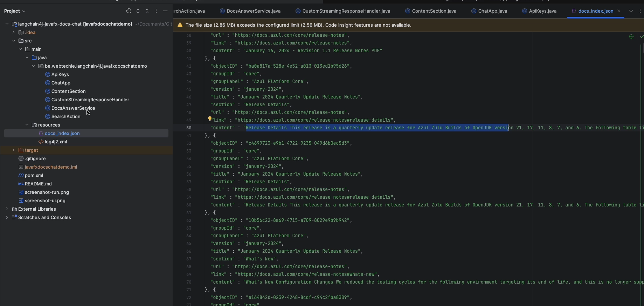Select CustomStreamingResponseHandler in project tree
The width and height of the screenshot is (644, 306).
tap(90, 100)
